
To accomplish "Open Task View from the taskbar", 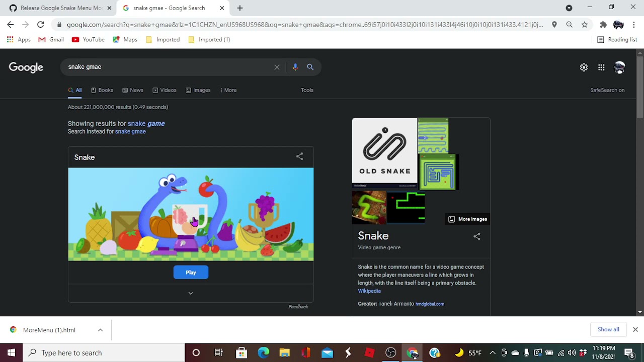I will 219,352.
